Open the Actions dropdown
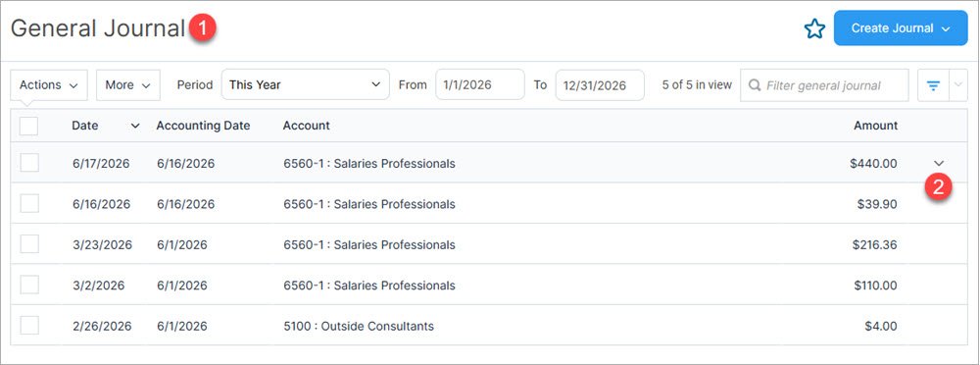This screenshot has height=365, width=980. [49, 85]
